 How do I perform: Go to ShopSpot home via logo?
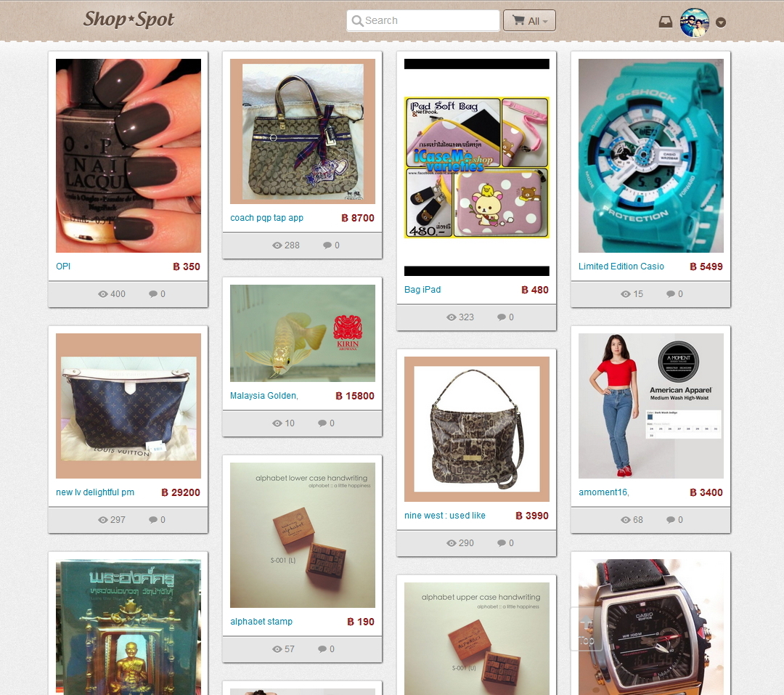click(x=128, y=20)
